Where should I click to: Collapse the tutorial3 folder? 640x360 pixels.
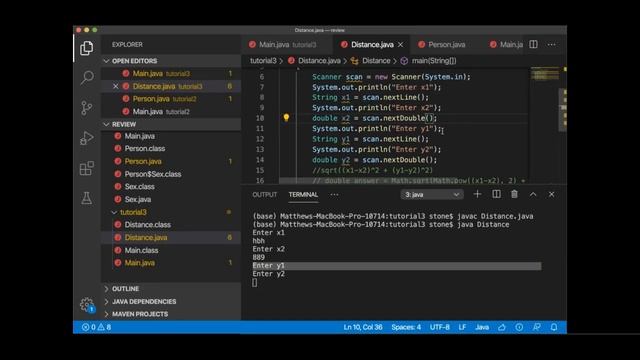171,212
